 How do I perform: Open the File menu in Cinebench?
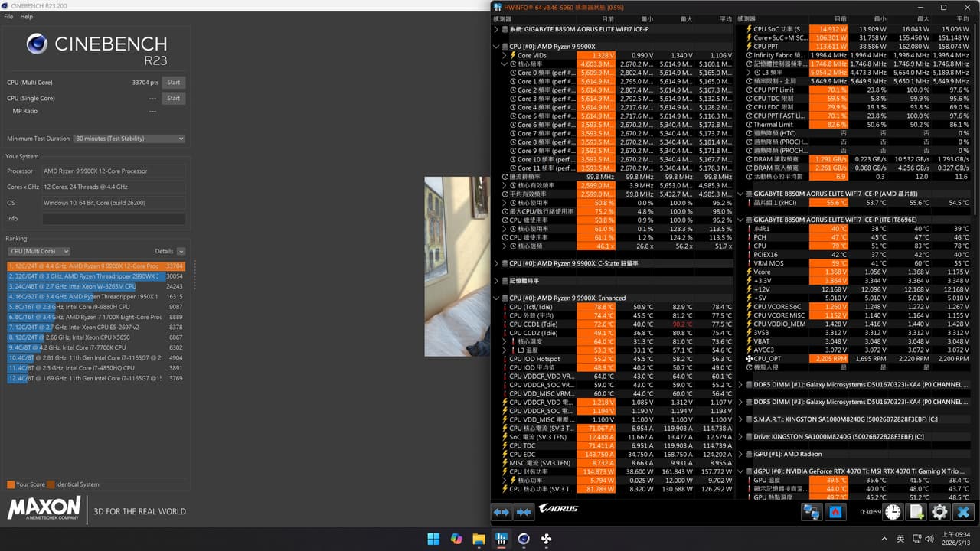(8, 16)
